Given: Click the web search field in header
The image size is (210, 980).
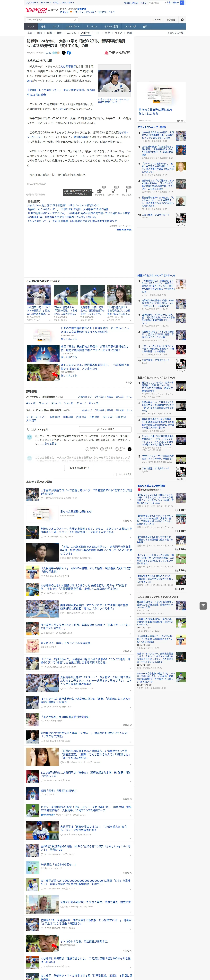Looking at the screenshot, I should 156,3.
